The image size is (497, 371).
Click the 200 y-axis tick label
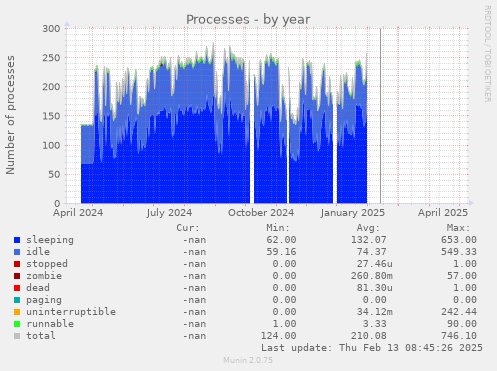coord(51,87)
